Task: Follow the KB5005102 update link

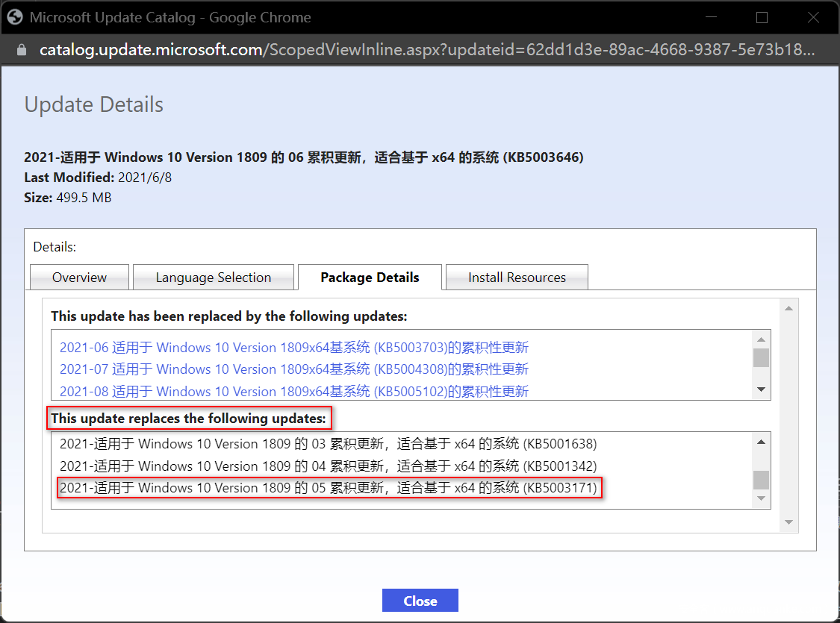Action: click(294, 391)
